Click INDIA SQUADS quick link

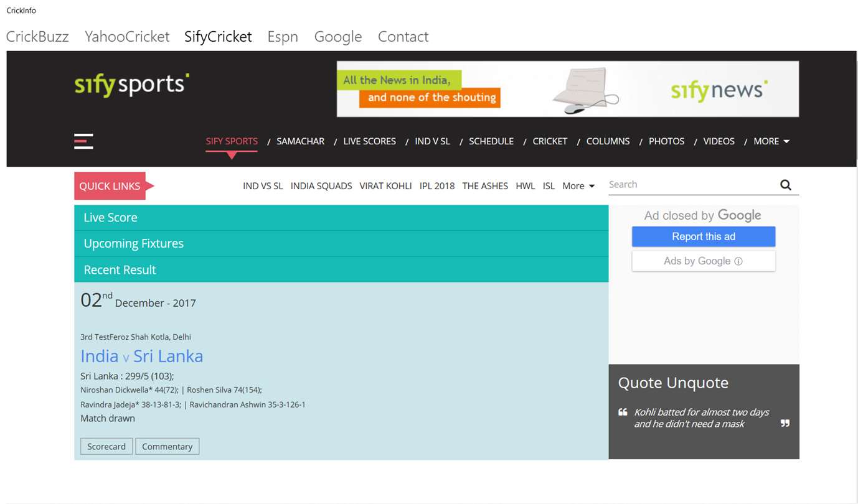tap(321, 186)
